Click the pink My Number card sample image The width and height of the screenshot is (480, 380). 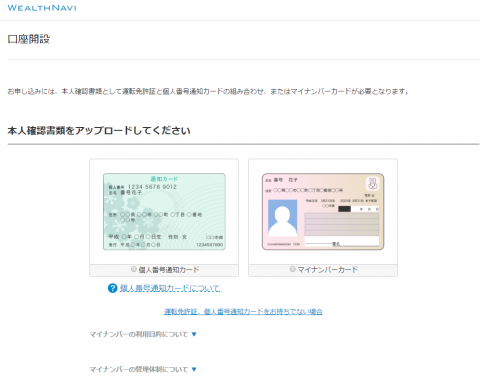pyautogui.click(x=323, y=211)
